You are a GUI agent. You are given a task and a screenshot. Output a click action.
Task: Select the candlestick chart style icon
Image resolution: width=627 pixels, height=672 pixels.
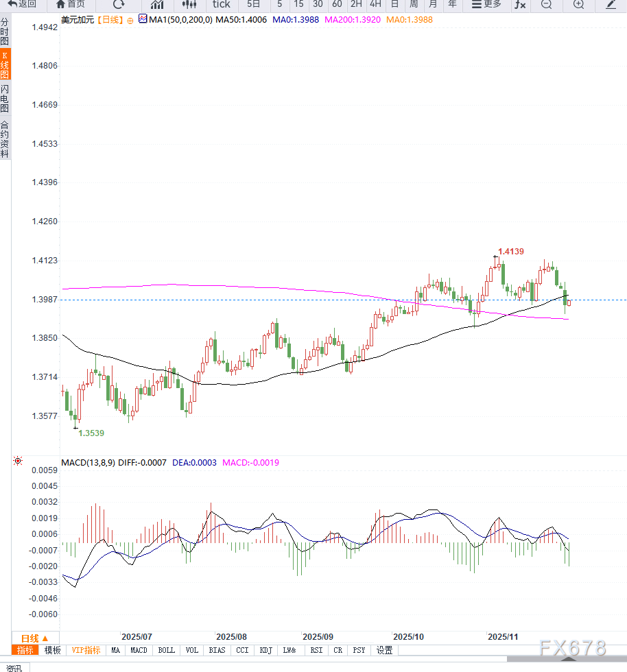(189, 4)
